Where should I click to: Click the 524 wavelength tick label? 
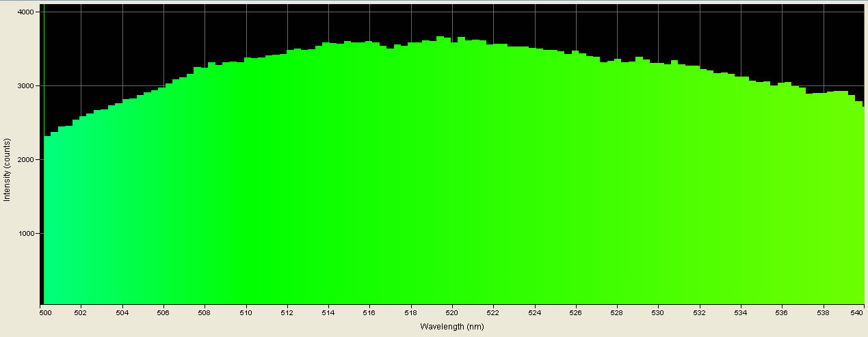[534, 314]
